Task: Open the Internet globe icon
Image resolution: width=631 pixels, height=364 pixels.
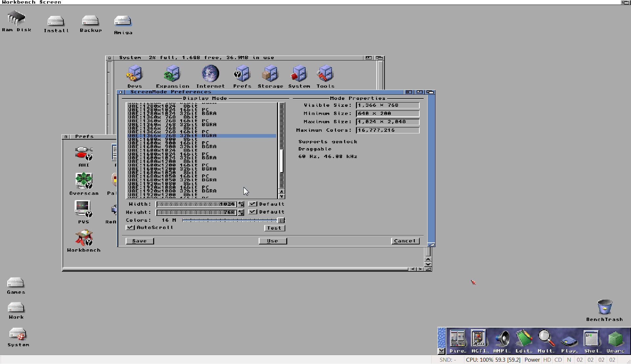Action: [210, 76]
